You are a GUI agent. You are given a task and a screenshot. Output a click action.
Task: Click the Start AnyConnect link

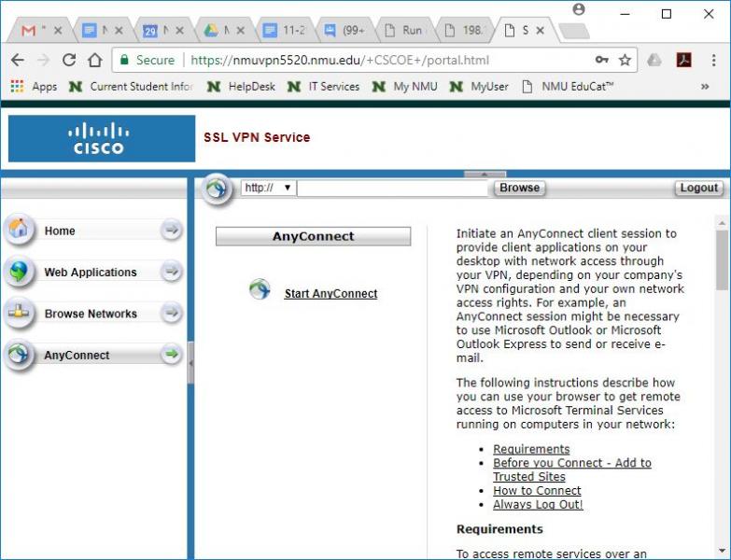coord(331,293)
